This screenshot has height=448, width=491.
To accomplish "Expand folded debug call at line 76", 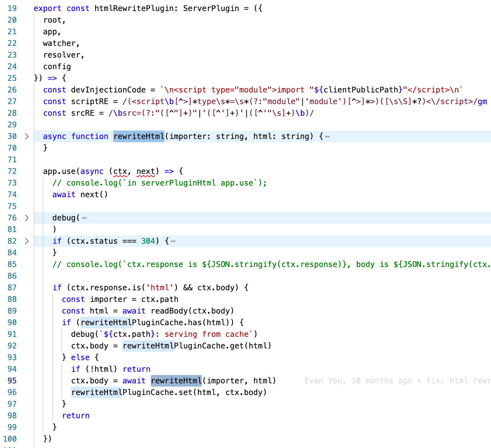I will [x=27, y=218].
